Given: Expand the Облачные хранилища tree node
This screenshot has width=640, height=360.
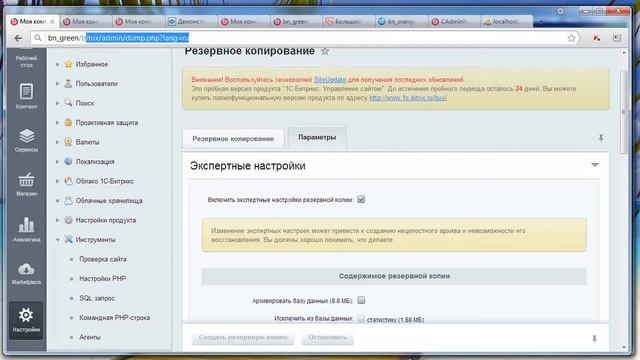Looking at the screenshot, I should pyautogui.click(x=58, y=200).
